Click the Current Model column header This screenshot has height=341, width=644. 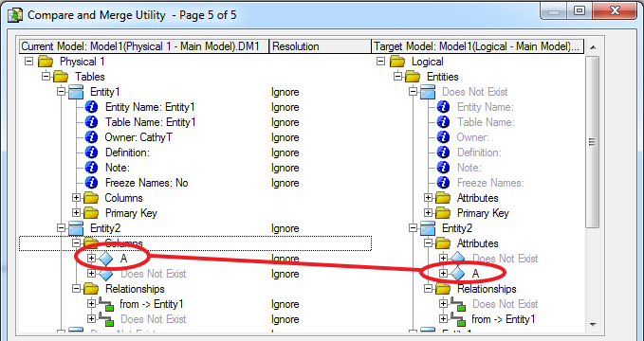[144, 46]
